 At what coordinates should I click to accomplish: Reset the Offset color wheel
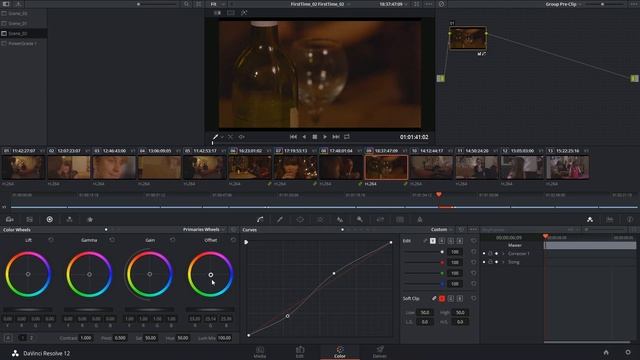coord(233,240)
